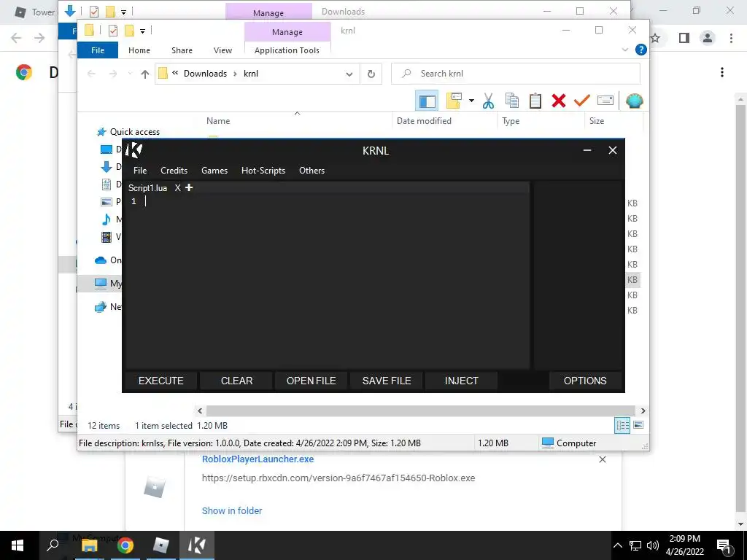Screen dimensions: 747x560
Task: Click the Cut scissors icon
Action: (x=488, y=101)
